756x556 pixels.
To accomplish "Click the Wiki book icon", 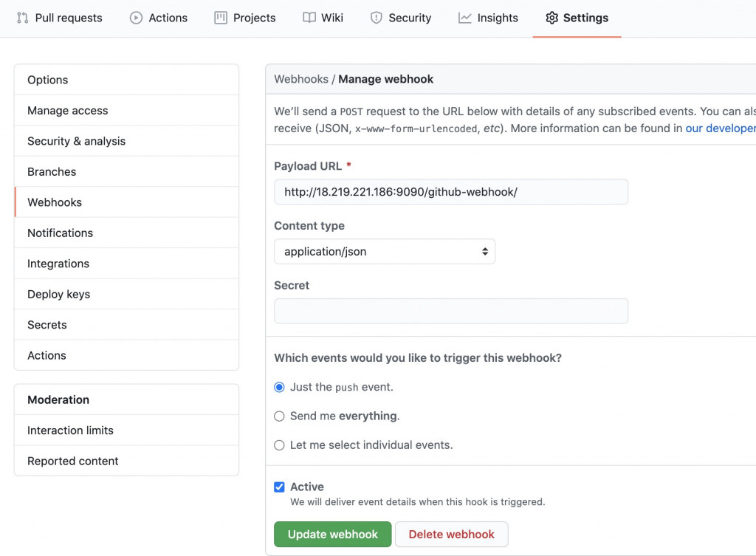I will coord(309,18).
